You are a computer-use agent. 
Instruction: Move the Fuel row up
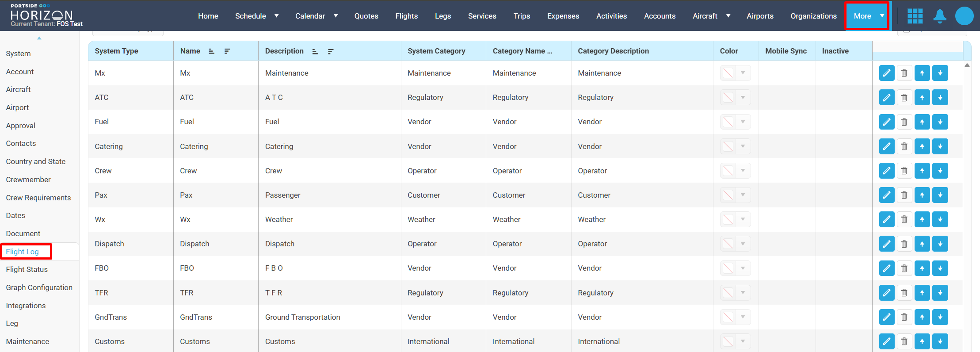click(922, 122)
